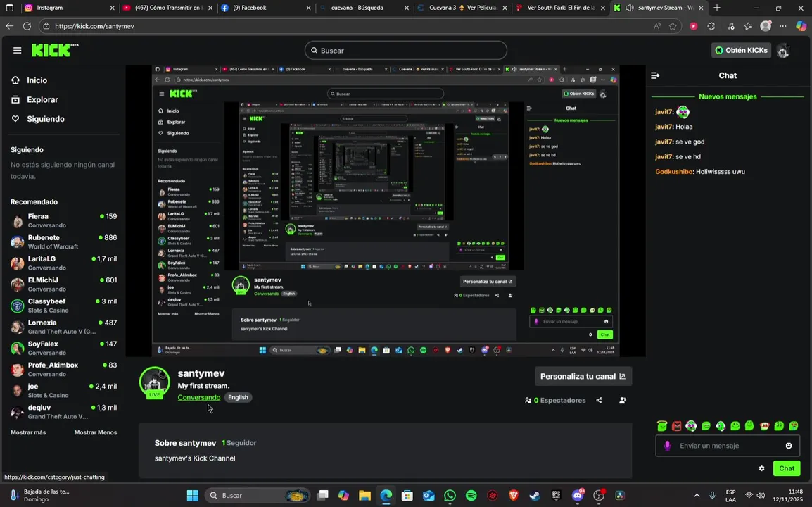Show hidden system tray icons chevron
Screen dimensions: 812x507
[697, 496]
